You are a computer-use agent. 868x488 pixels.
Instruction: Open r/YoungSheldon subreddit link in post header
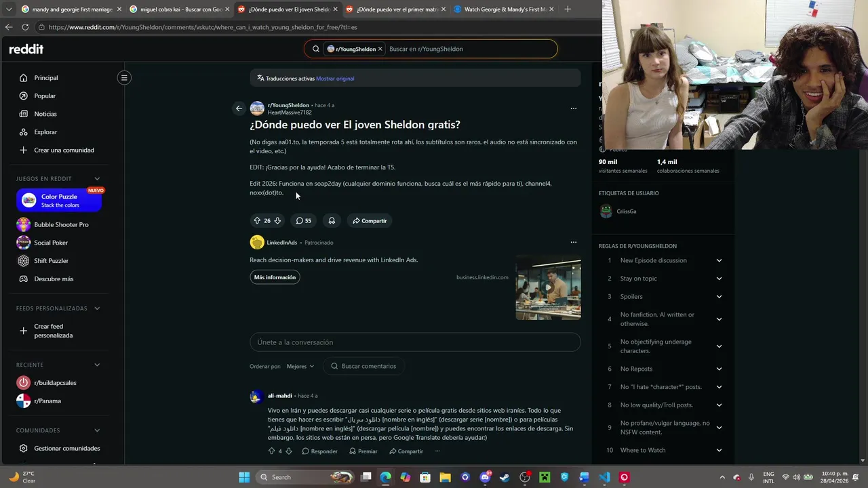(x=288, y=105)
